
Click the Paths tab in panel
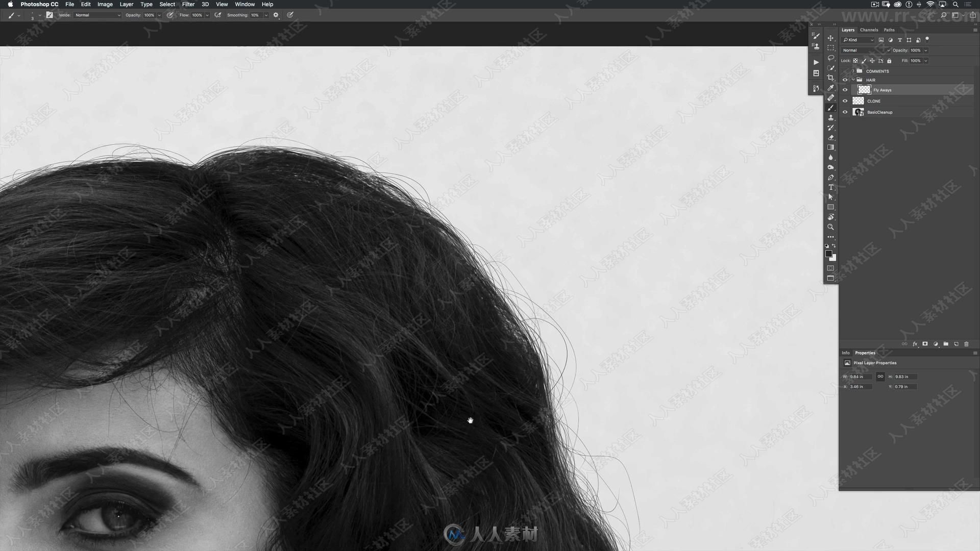coord(889,30)
